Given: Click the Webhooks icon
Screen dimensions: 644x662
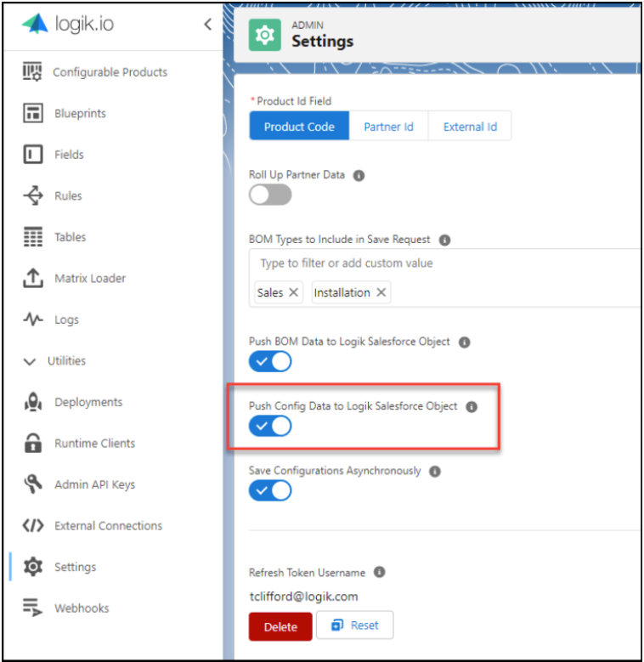Looking at the screenshot, I should click(x=33, y=608).
